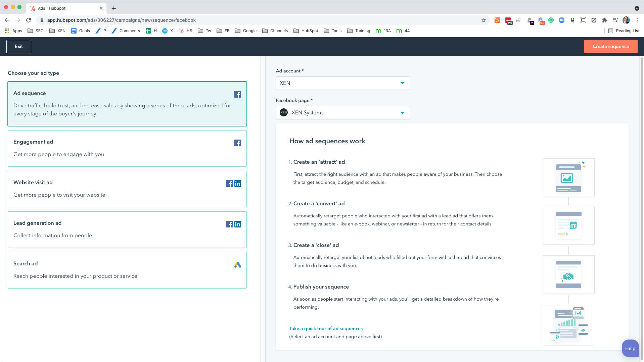Open the Ad account dropdown
The width and height of the screenshot is (644, 362).
(343, 83)
